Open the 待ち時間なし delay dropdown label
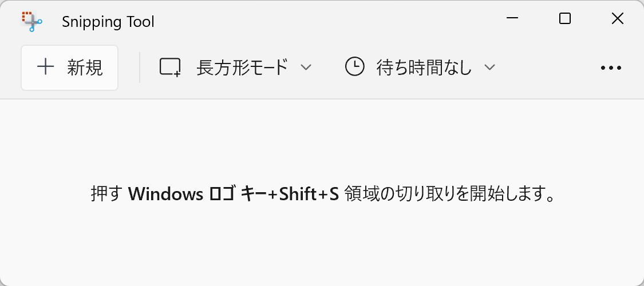 [424, 67]
